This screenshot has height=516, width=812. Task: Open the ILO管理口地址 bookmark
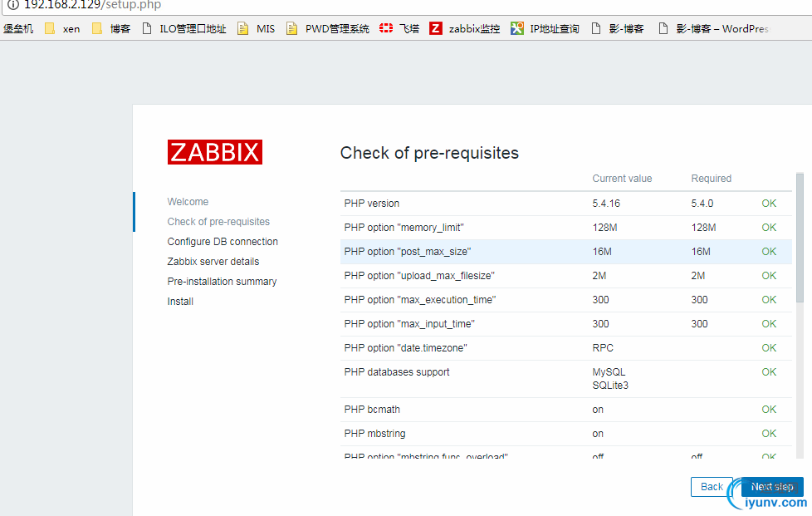(x=184, y=28)
